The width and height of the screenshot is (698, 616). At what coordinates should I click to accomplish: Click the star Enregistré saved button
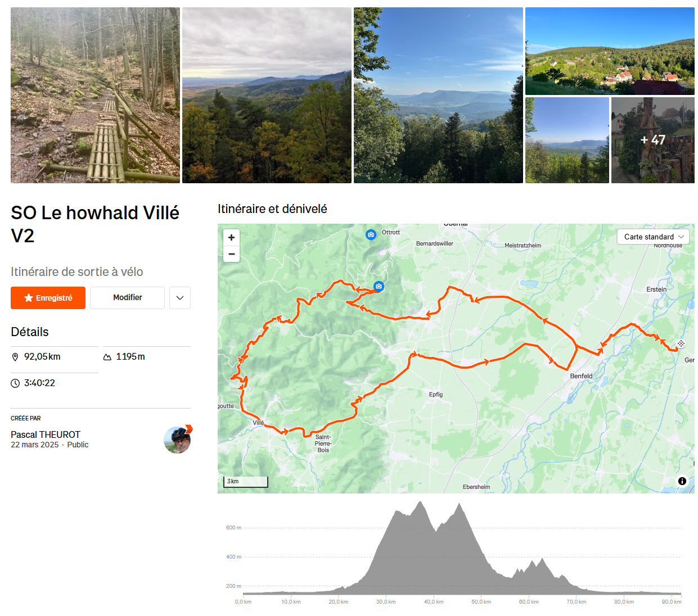(x=48, y=298)
